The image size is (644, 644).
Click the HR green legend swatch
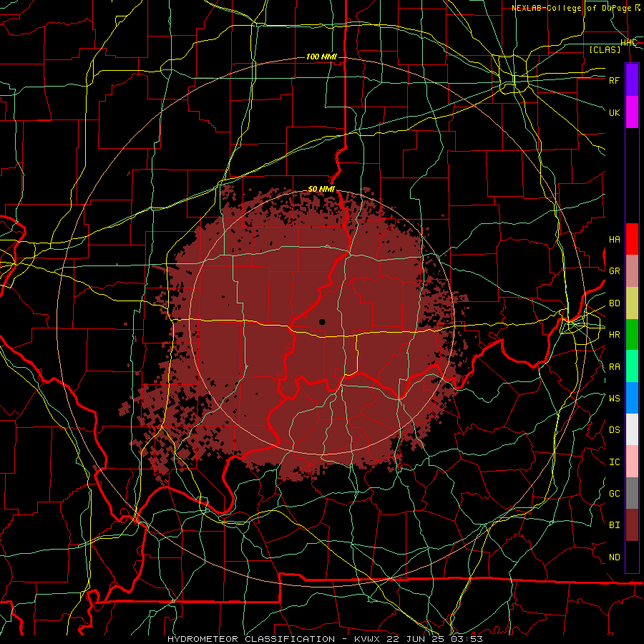tap(632, 334)
